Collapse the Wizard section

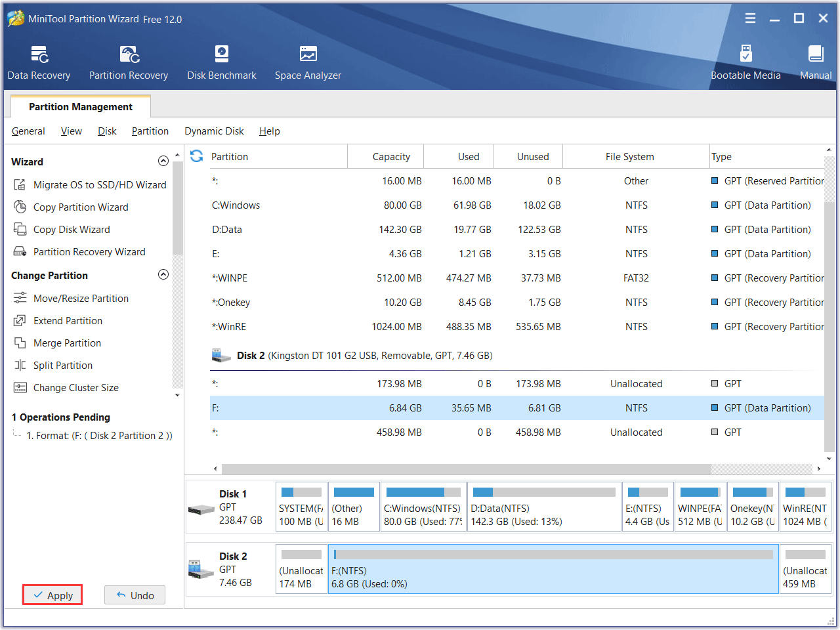tap(163, 161)
